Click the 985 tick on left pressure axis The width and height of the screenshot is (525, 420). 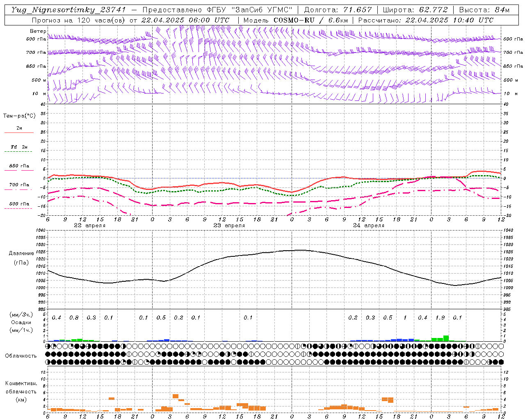[x=41, y=309]
